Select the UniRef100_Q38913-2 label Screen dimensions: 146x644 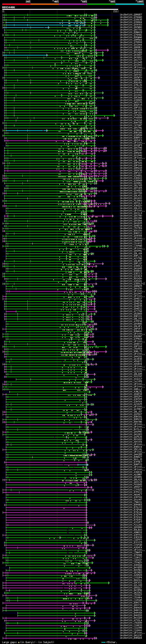coord(132,284)
